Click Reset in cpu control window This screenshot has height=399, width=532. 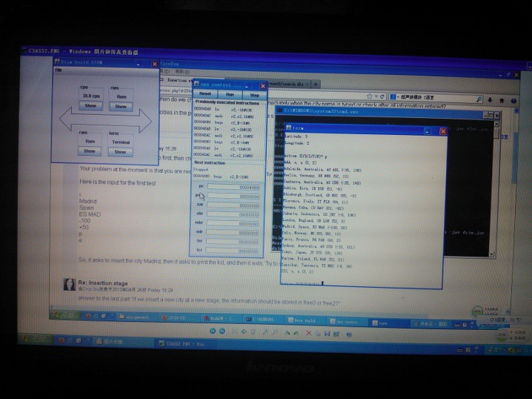click(205, 93)
